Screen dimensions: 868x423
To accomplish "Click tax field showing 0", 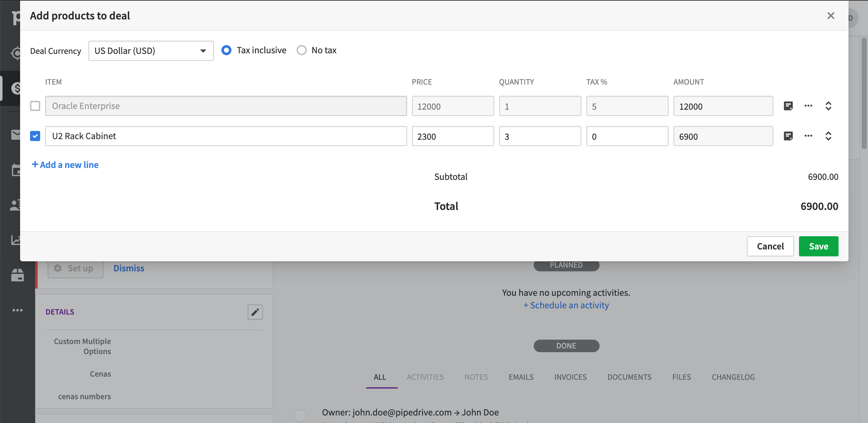I will pyautogui.click(x=627, y=136).
